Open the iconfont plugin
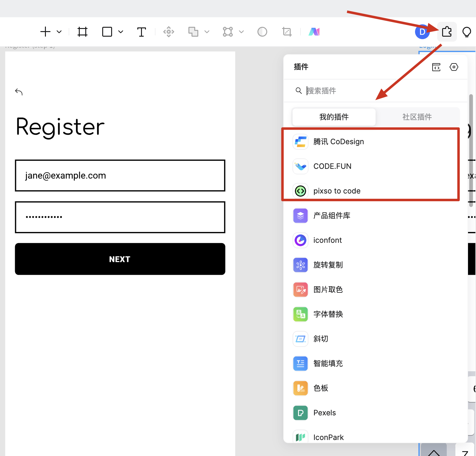The image size is (476, 456). pyautogui.click(x=376, y=240)
